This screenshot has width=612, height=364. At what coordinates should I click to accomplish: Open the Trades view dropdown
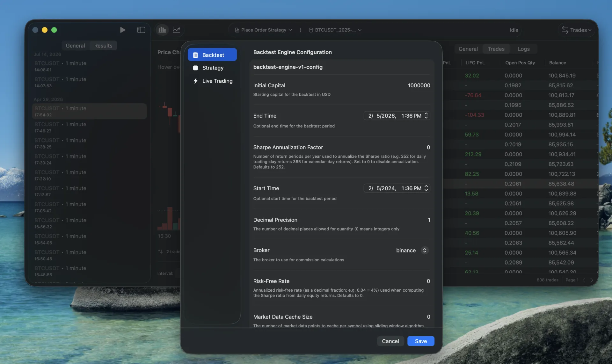click(x=577, y=30)
